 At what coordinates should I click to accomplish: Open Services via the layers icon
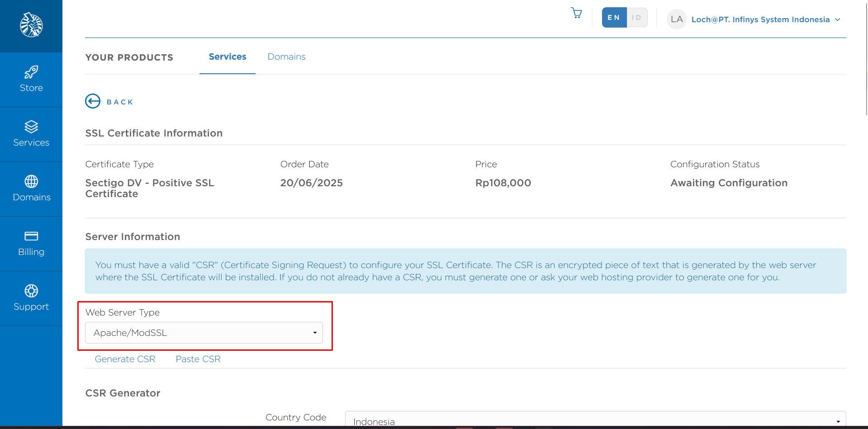click(x=31, y=127)
